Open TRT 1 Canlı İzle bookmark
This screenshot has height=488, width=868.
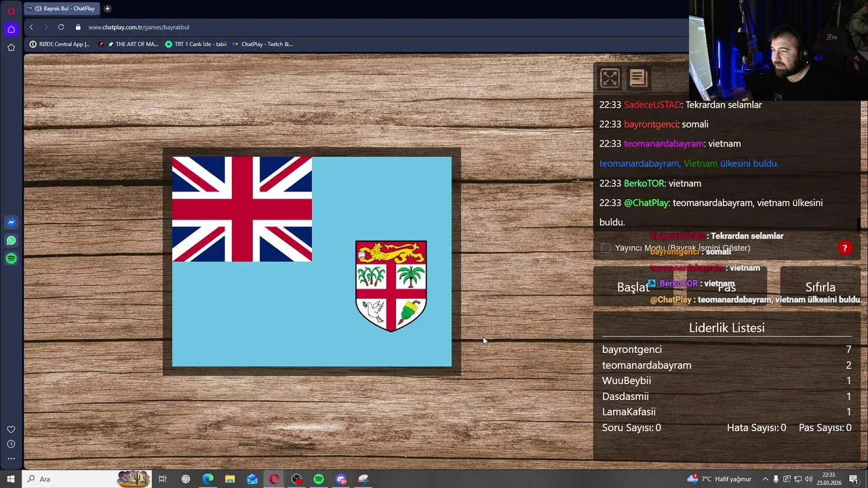[195, 44]
